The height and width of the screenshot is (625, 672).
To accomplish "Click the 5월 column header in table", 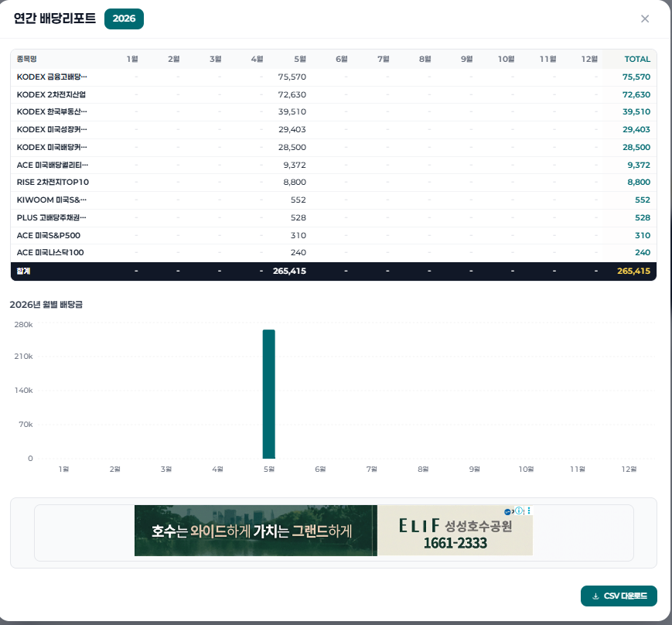I will pyautogui.click(x=300, y=59).
